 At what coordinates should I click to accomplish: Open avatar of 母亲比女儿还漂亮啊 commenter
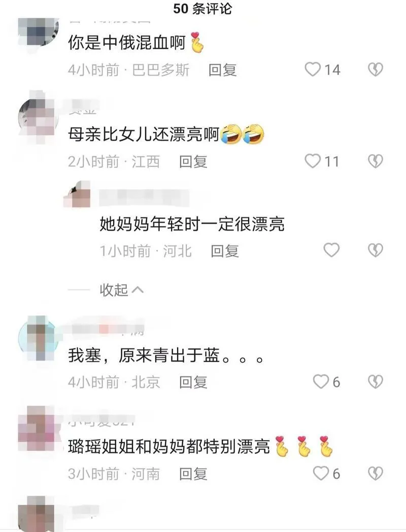38,118
